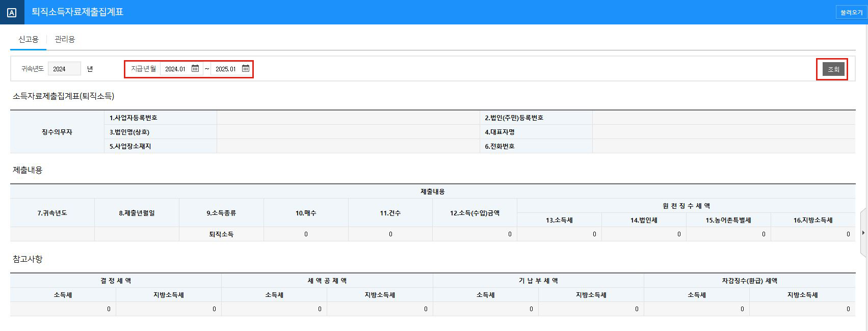Click the 소득자료제출집계표(퇴직소득) section heading
This screenshot has height=331, width=868.
click(63, 96)
